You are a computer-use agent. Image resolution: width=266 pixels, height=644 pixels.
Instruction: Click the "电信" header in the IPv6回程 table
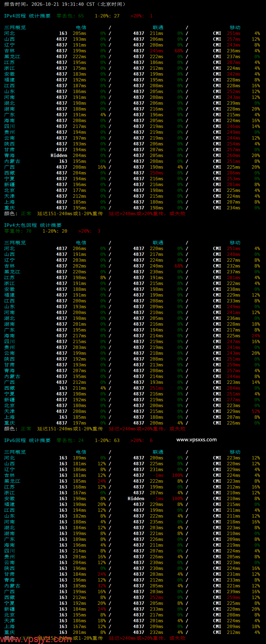coord(81,452)
